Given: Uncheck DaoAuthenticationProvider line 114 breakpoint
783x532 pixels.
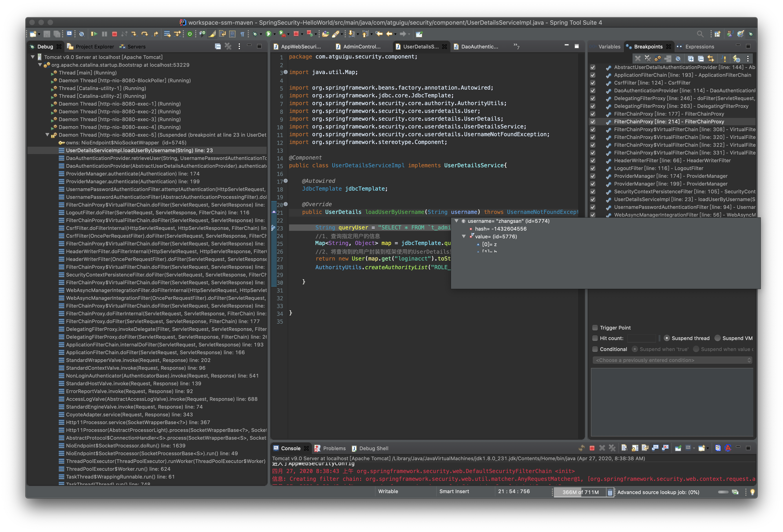Looking at the screenshot, I should [x=593, y=90].
